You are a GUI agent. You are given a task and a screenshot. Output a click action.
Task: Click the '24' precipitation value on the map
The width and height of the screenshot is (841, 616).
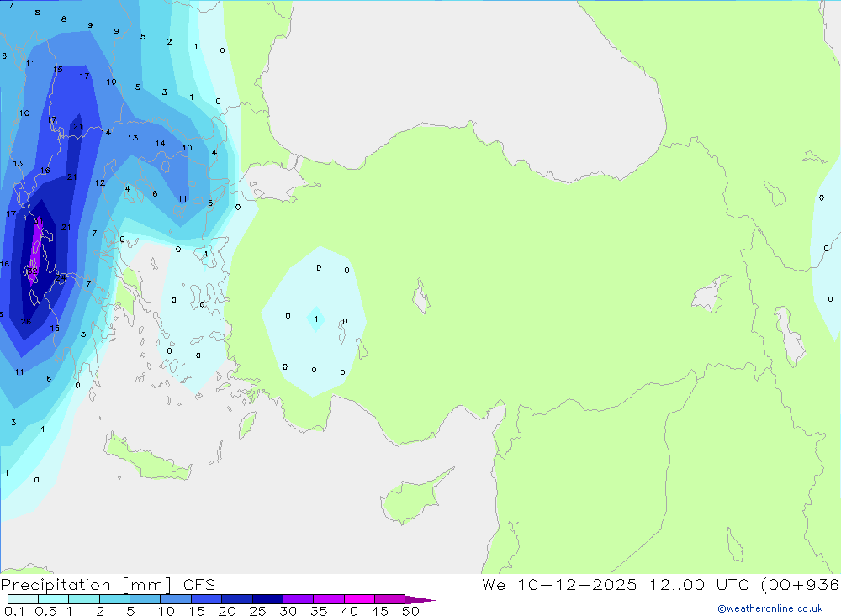click(x=61, y=277)
